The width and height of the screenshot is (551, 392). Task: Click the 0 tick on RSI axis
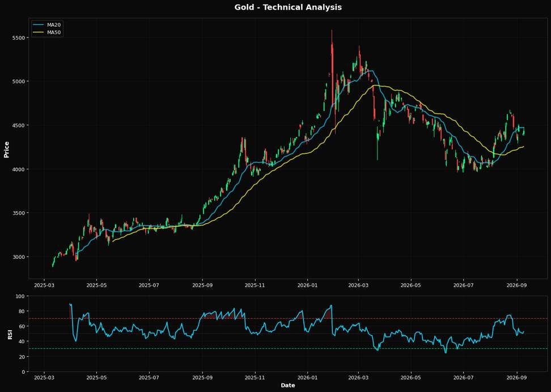(x=24, y=372)
